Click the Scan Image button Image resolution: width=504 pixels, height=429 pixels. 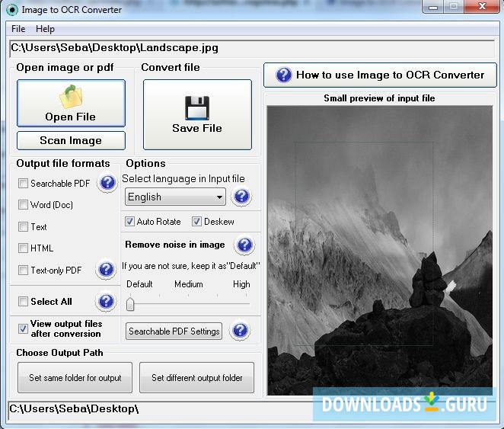tap(71, 140)
